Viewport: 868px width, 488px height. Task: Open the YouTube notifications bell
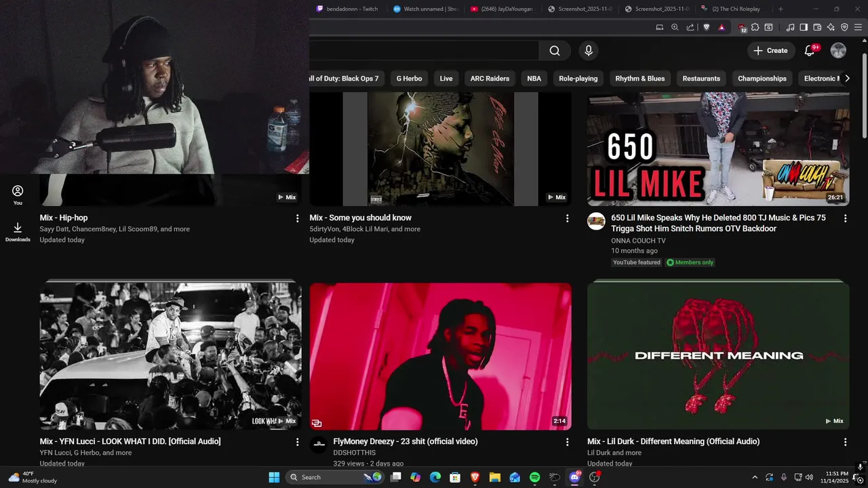point(809,51)
